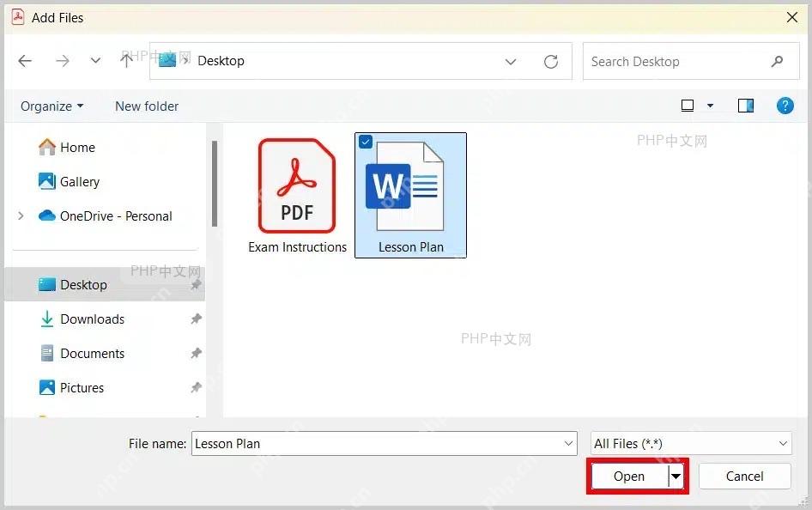
Task: Go forward with the right arrow
Action: click(62, 61)
